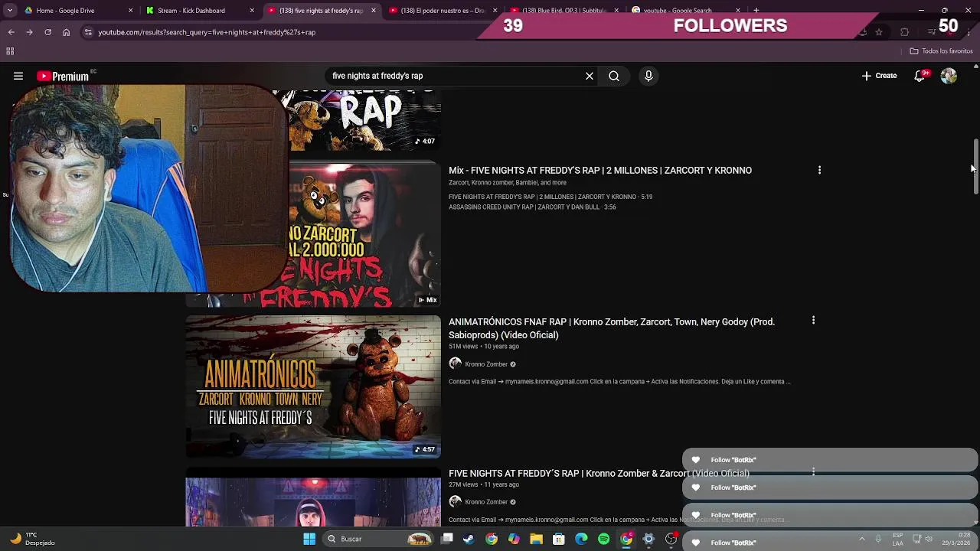The image size is (980, 551).
Task: Open Spotify from the taskbar
Action: click(x=603, y=539)
